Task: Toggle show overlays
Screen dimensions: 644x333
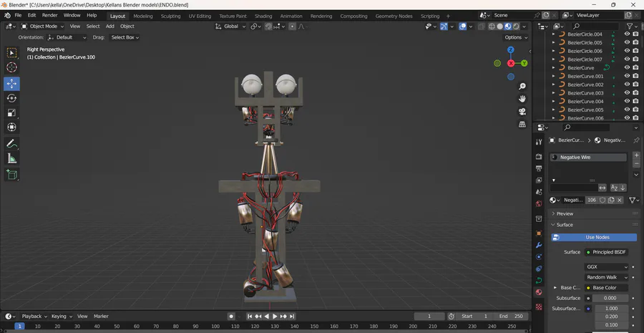Action: click(462, 26)
